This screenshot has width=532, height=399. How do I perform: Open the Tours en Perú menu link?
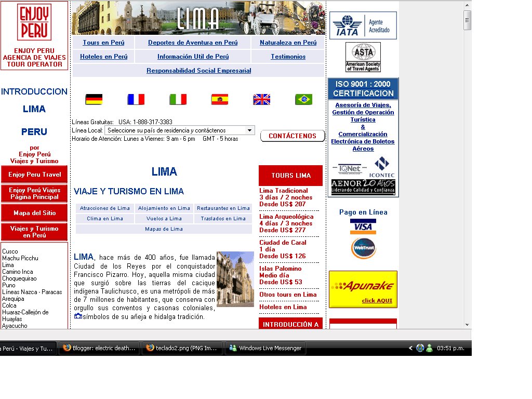pos(103,43)
